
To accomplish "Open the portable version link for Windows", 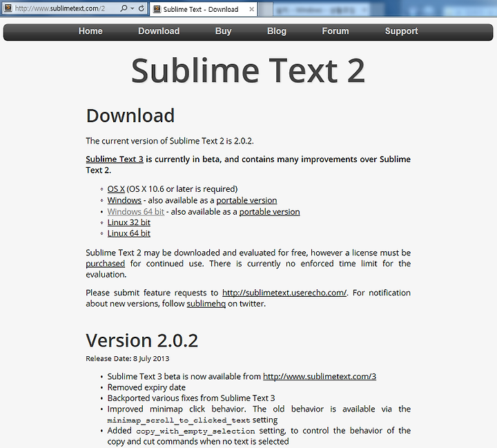I will coord(246,200).
